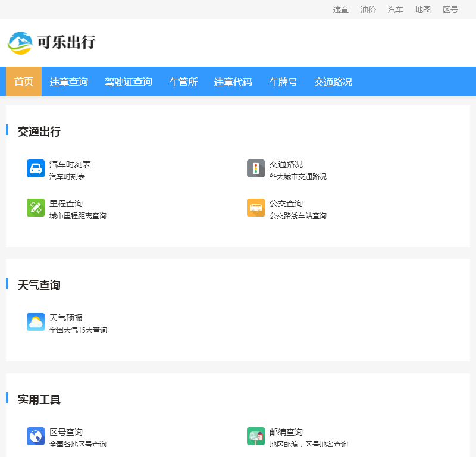Image resolution: width=476 pixels, height=457 pixels.
Task: Click the 违章代码 navigation item
Action: coord(233,82)
